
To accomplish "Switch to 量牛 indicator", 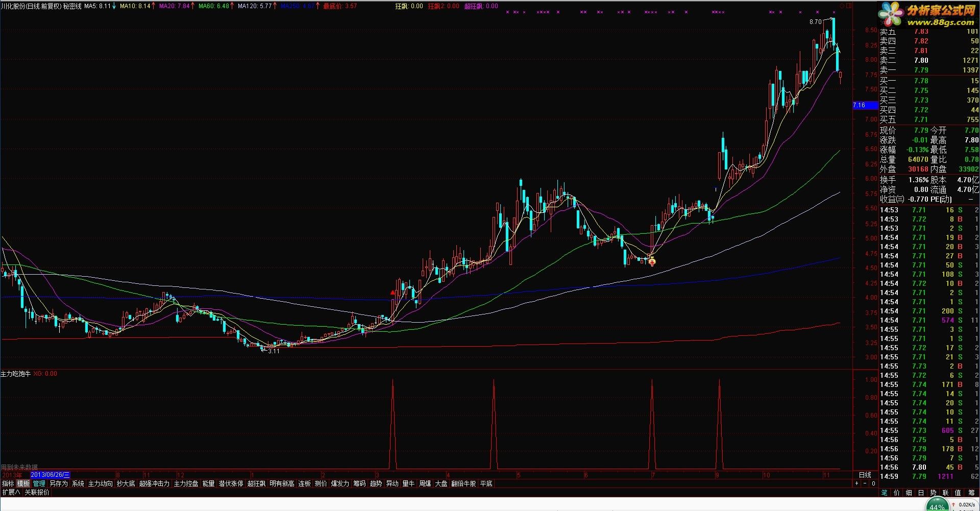I will [408, 483].
